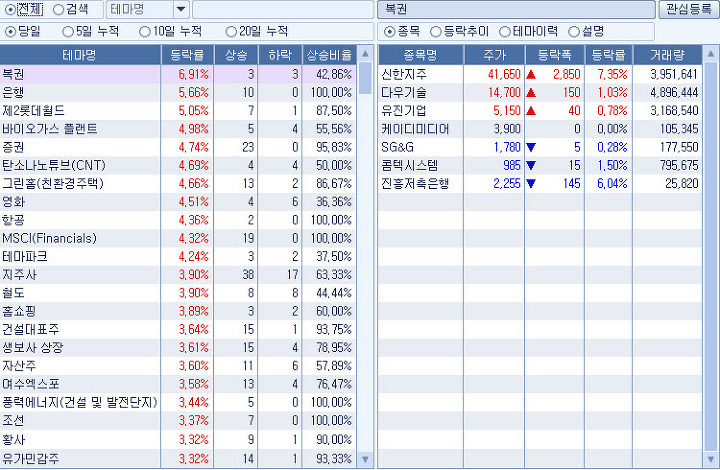Viewport: 720px width, 470px height.
Task: Select the 유가민감주 theme row
Action: [x=178, y=459]
